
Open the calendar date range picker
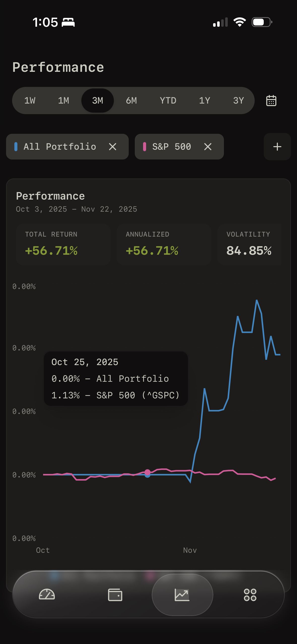click(x=271, y=100)
